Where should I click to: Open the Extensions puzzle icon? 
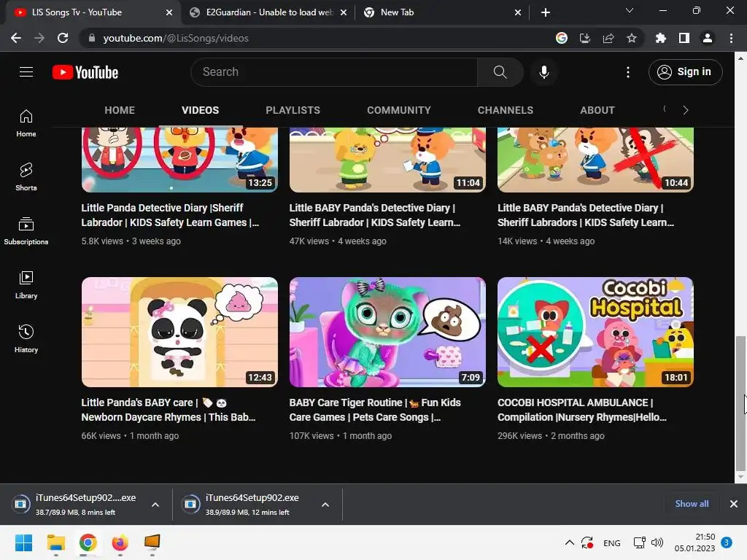[x=661, y=38]
